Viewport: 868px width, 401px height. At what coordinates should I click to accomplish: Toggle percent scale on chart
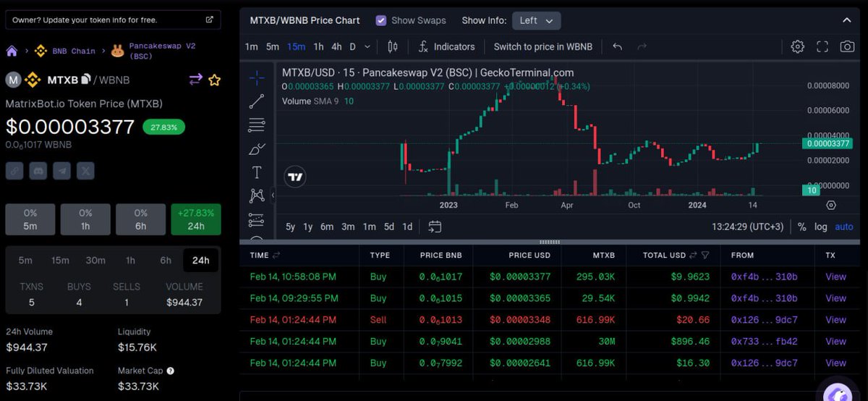[x=802, y=227]
